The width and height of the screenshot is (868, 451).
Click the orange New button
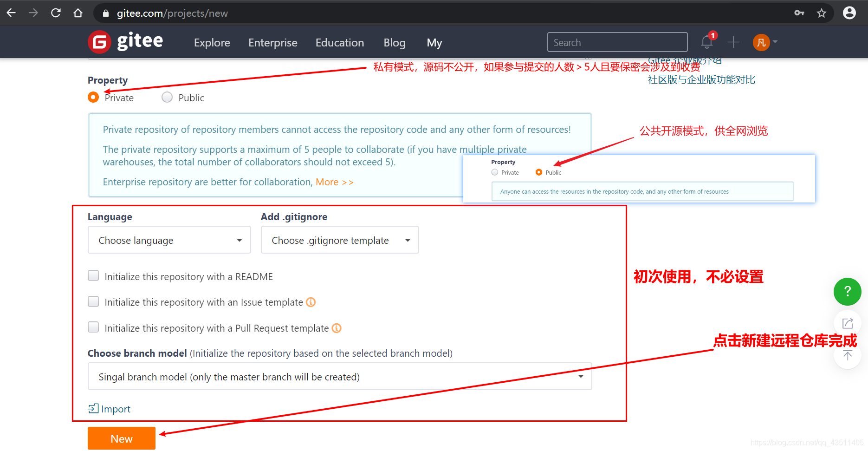(122, 438)
